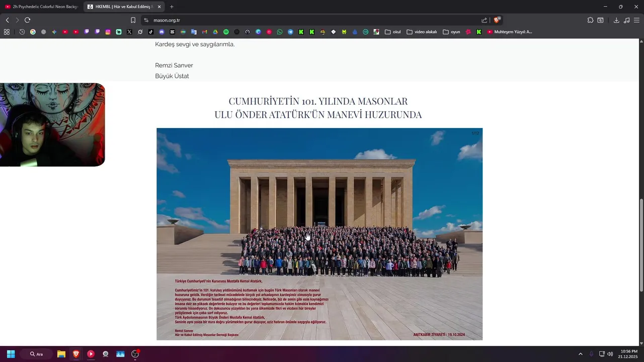The height and width of the screenshot is (362, 644).
Task: Open the Brave hamburger menu
Action: point(636,20)
